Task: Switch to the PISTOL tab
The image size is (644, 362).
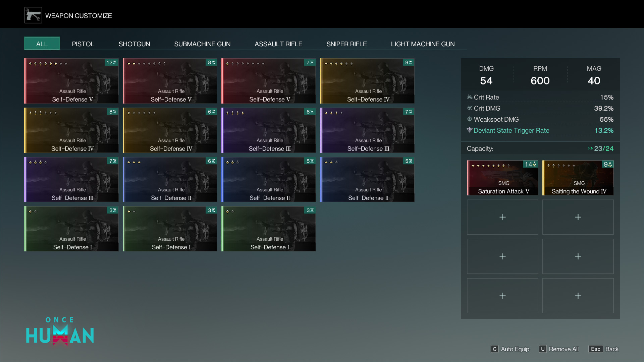Action: (83, 44)
